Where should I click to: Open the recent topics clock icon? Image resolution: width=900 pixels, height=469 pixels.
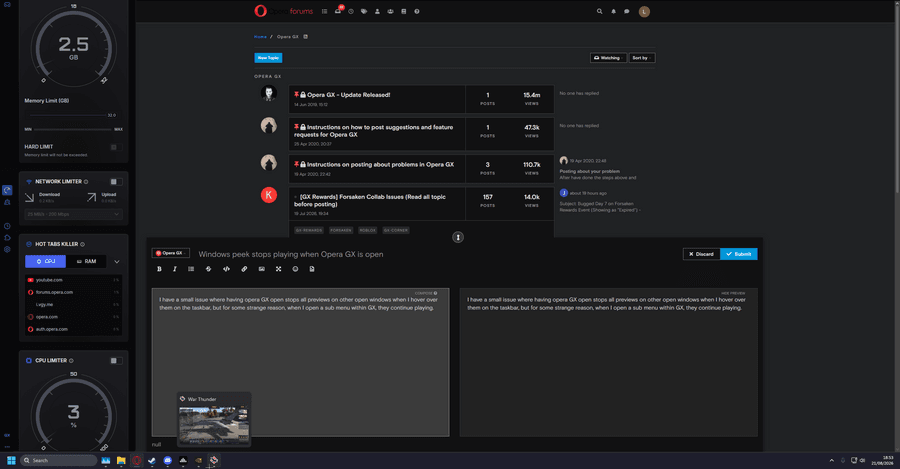[x=351, y=11]
